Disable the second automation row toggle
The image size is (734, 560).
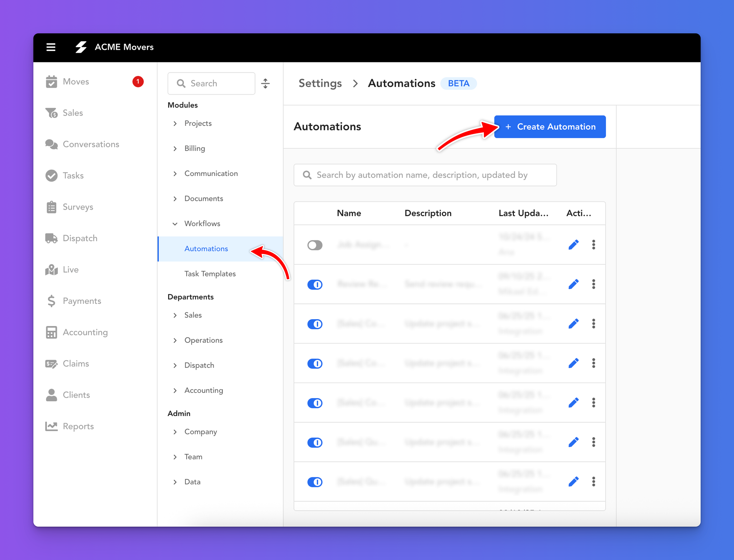pyautogui.click(x=315, y=284)
